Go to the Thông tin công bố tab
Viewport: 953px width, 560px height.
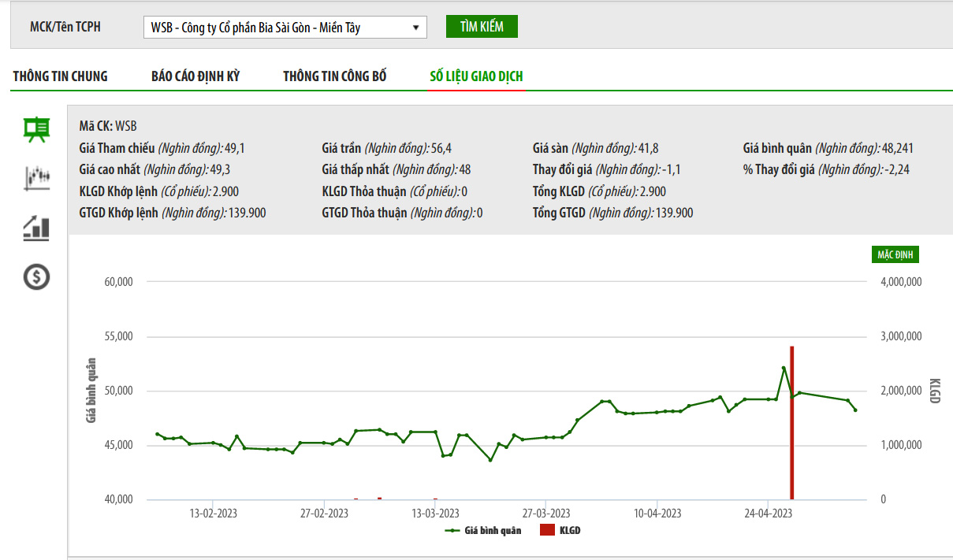[x=335, y=76]
